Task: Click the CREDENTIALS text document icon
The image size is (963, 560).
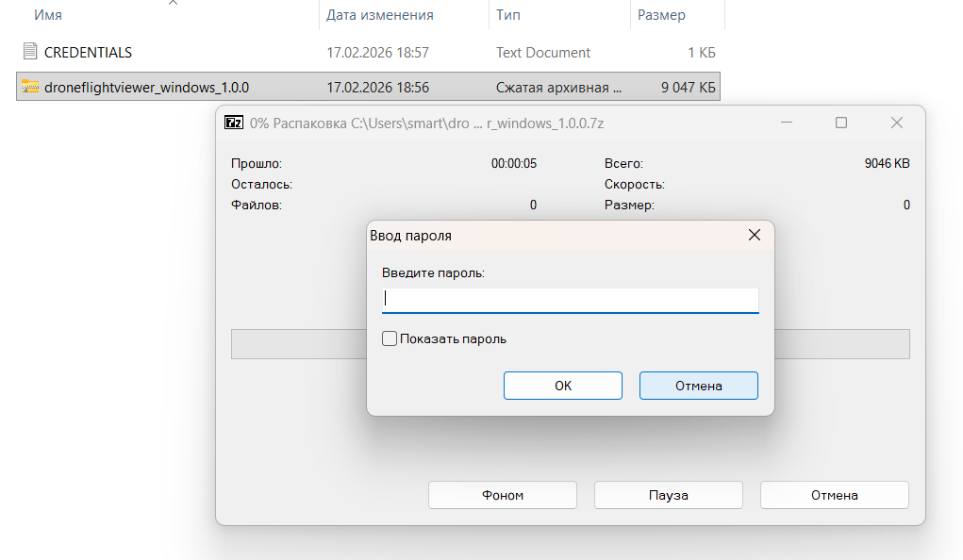Action: coord(29,53)
